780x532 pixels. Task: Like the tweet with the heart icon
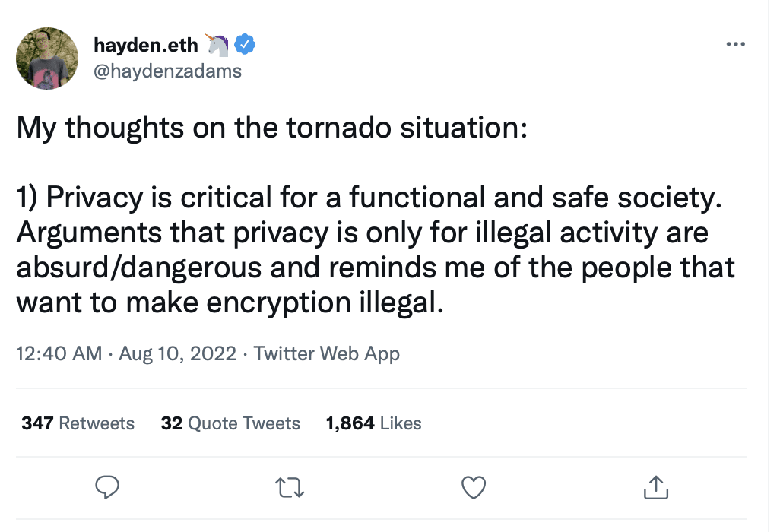click(473, 487)
